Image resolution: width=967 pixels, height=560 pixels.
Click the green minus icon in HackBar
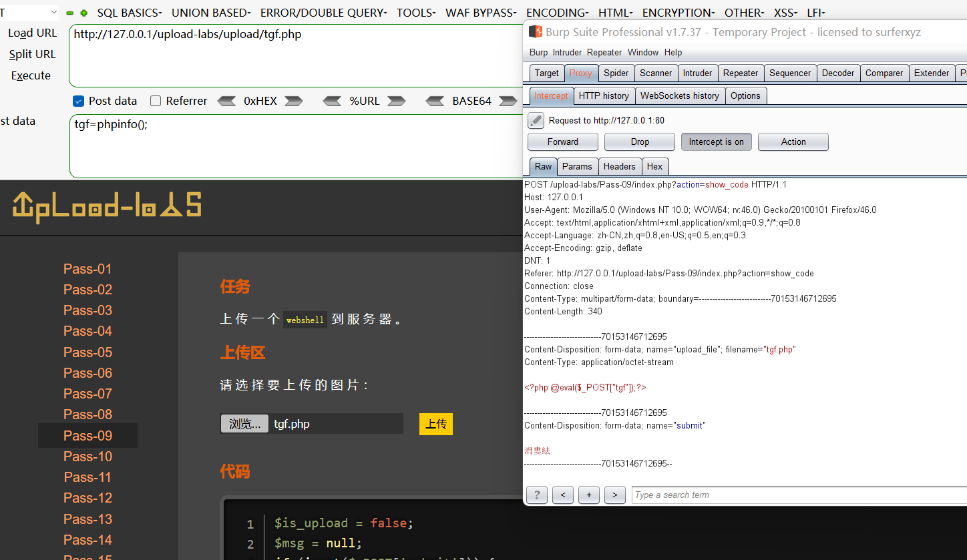tap(70, 13)
